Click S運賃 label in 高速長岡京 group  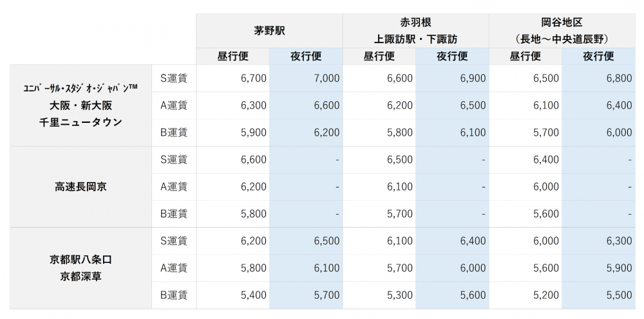tap(174, 159)
